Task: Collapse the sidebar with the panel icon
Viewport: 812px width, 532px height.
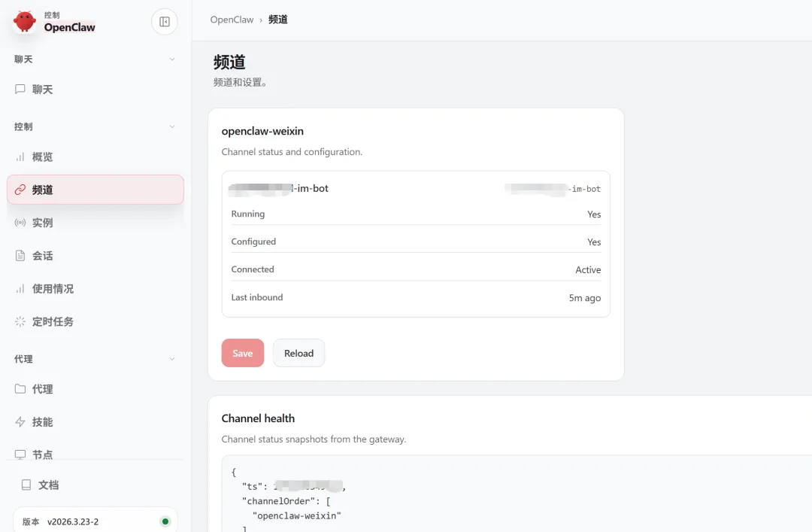Action: pyautogui.click(x=165, y=22)
